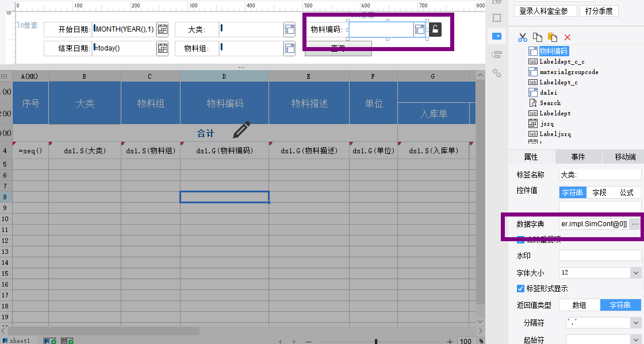The width and height of the screenshot is (644, 344).
Task: Click the paste clipboard icon above the widget tree
Action: (553, 37)
